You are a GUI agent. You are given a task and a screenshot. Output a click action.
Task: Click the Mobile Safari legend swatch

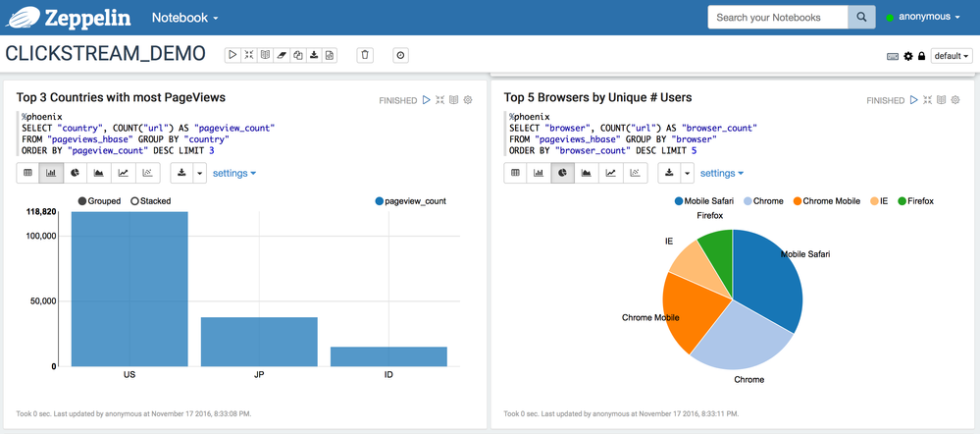pyautogui.click(x=679, y=201)
